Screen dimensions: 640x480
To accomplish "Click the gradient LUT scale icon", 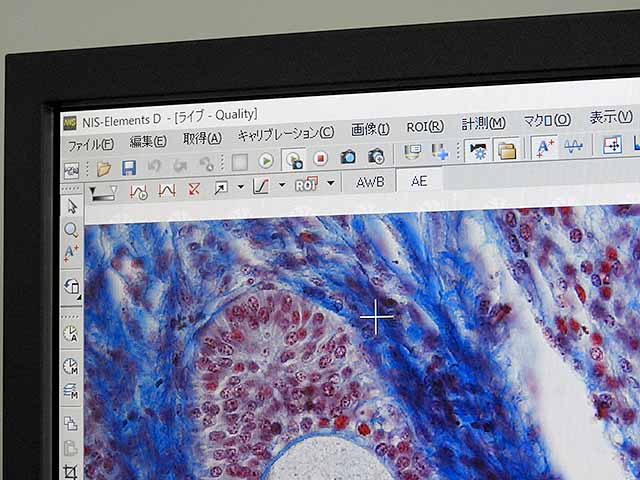I will pyautogui.click(x=103, y=193).
